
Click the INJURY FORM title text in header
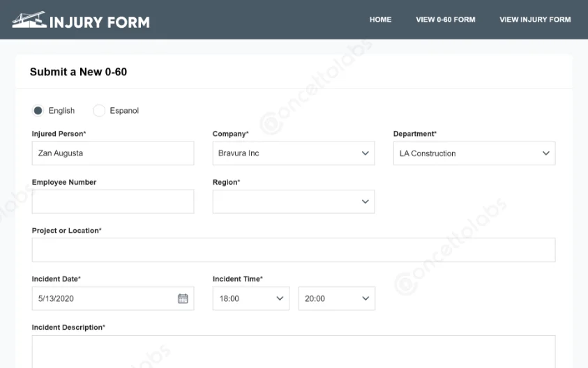click(x=99, y=22)
